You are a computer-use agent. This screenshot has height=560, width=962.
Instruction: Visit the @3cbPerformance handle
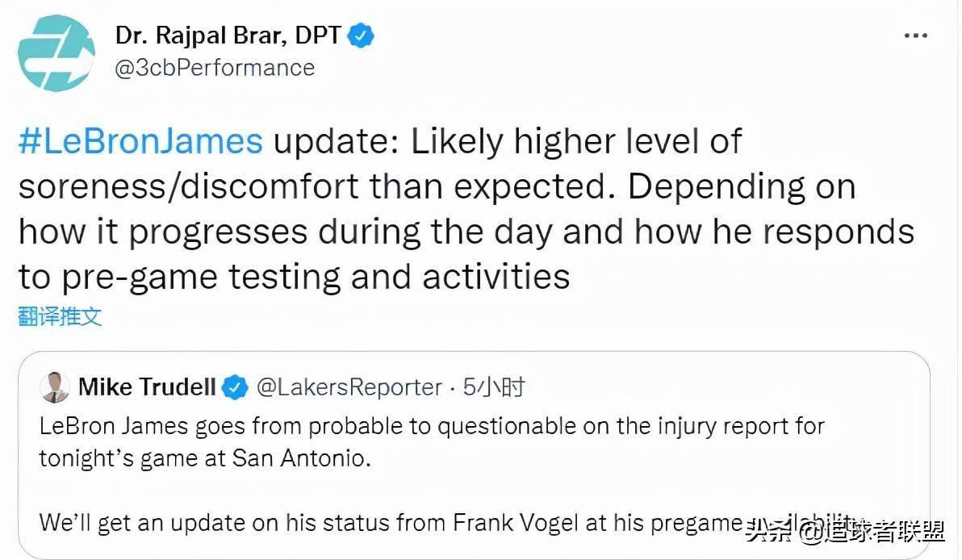[215, 68]
